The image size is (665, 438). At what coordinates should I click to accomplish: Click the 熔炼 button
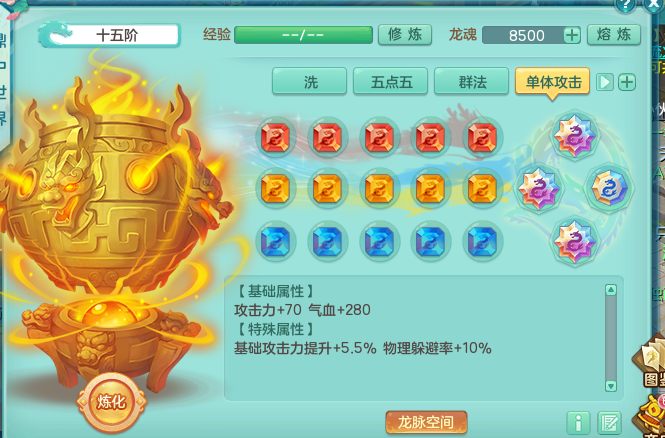(x=614, y=35)
